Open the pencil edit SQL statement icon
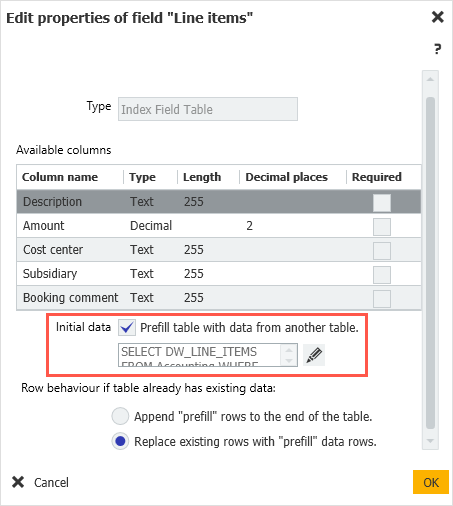Viewport: 453px width, 506px height. (x=314, y=355)
